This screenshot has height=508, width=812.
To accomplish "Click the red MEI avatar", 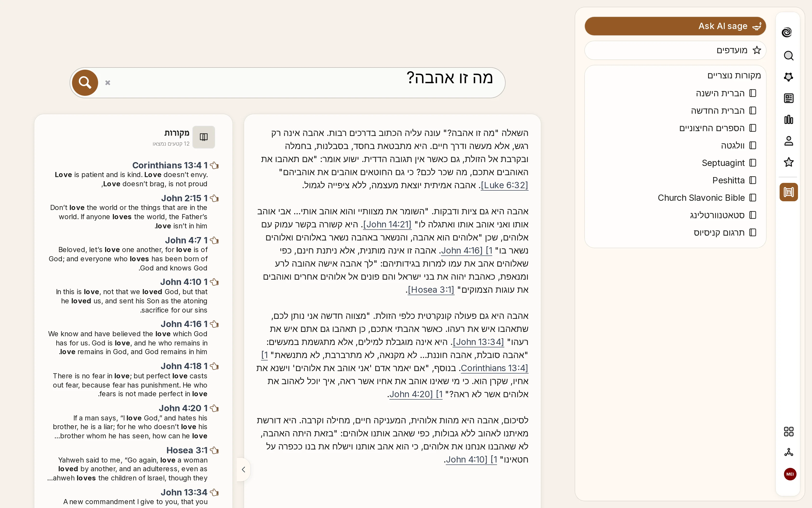I will [790, 474].
